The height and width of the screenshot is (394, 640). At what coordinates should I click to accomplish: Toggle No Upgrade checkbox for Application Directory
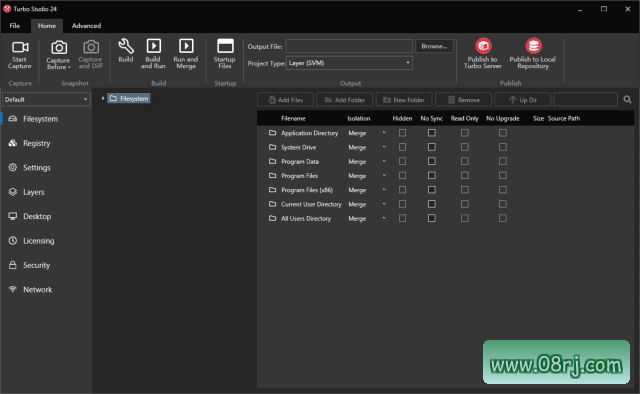click(503, 133)
